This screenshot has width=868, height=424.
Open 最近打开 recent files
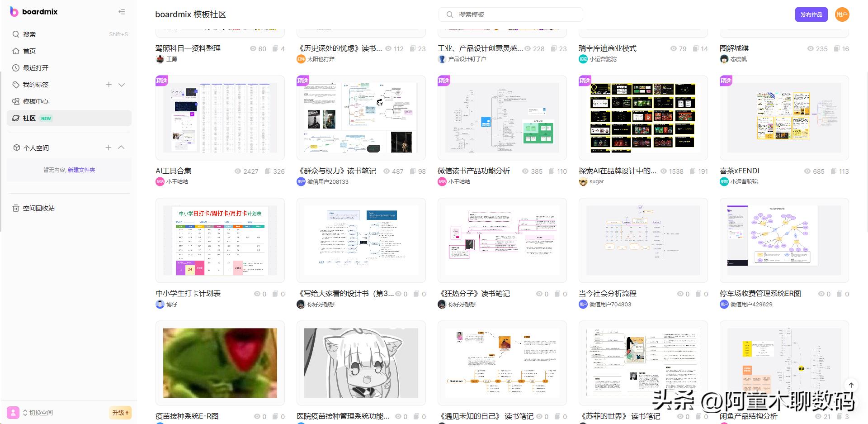36,68
